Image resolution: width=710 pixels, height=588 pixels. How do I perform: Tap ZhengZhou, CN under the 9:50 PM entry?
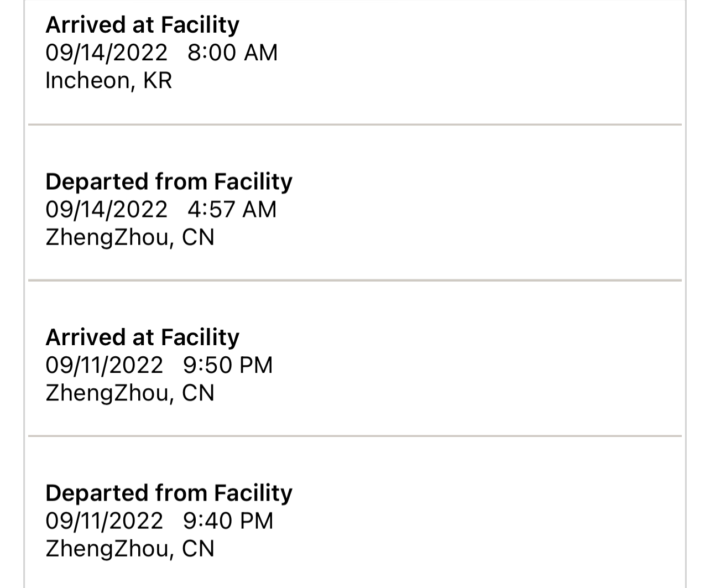(129, 393)
